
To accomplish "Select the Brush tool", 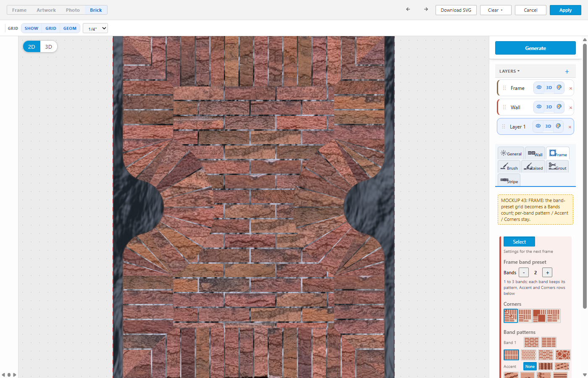I will (x=509, y=167).
